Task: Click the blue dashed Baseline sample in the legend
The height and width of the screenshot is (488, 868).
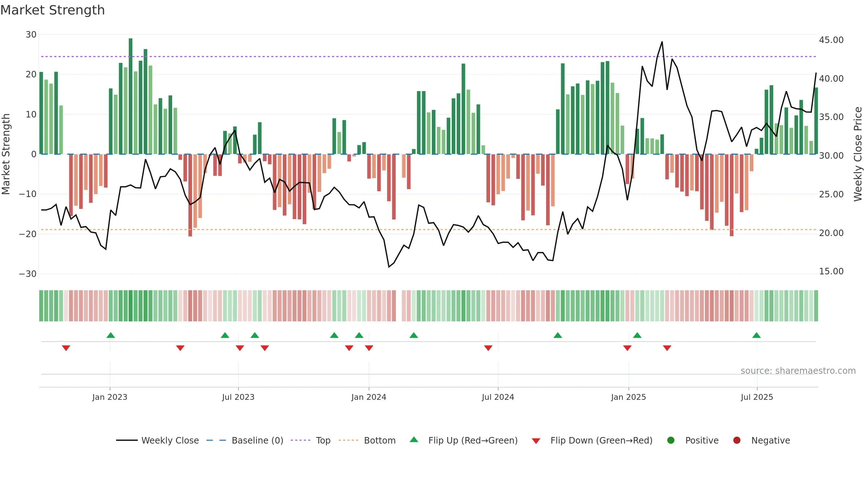Action: [x=216, y=440]
